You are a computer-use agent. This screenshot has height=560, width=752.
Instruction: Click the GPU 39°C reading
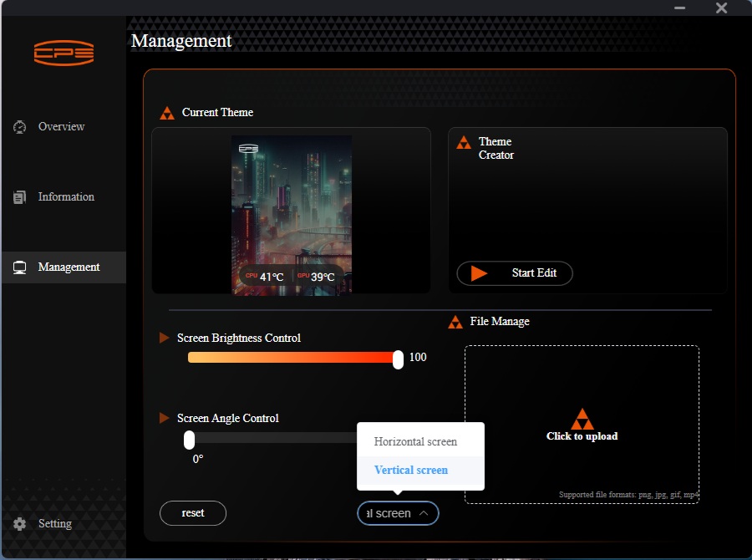(x=316, y=277)
